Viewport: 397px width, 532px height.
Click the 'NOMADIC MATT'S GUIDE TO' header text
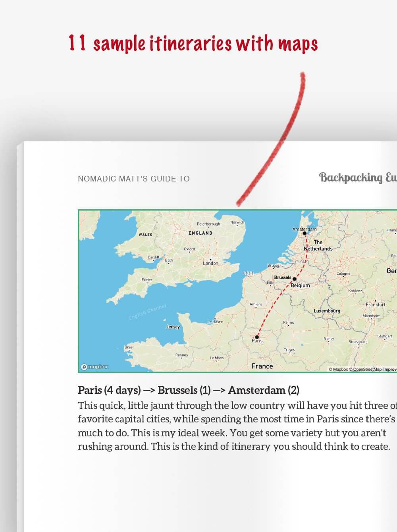click(x=134, y=179)
